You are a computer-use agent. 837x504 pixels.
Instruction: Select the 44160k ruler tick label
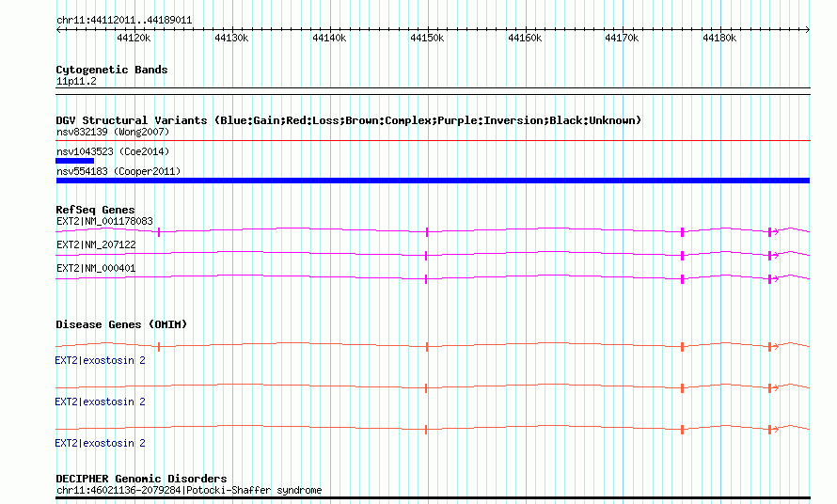[524, 38]
